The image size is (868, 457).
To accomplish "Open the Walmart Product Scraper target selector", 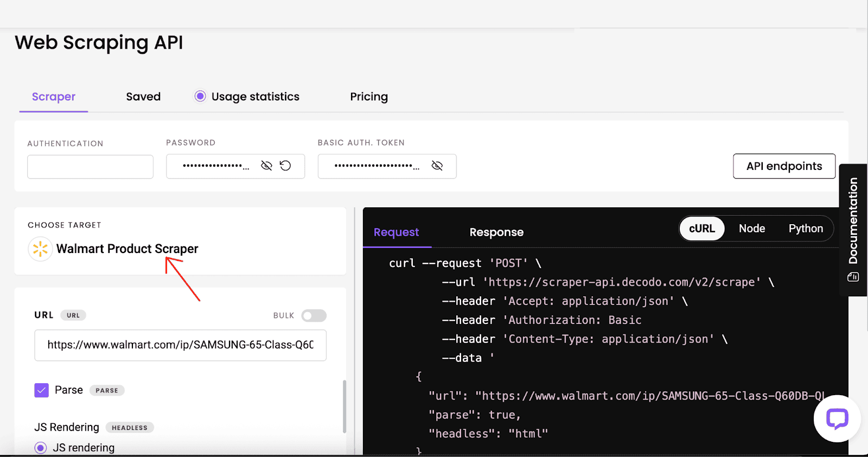I will (x=127, y=249).
